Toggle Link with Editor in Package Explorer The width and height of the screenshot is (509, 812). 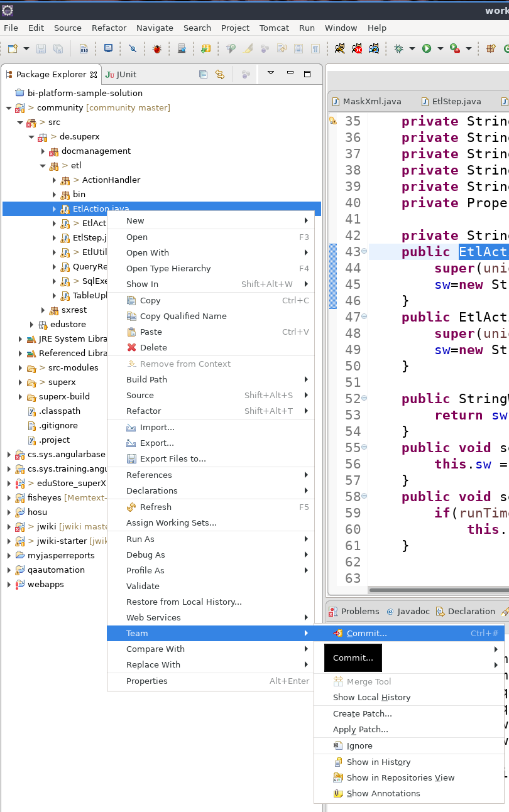tap(220, 74)
